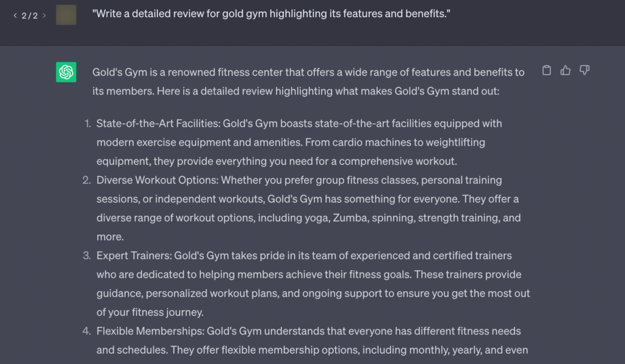
Task: Click the word "more." ending item two
Action: coord(110,237)
